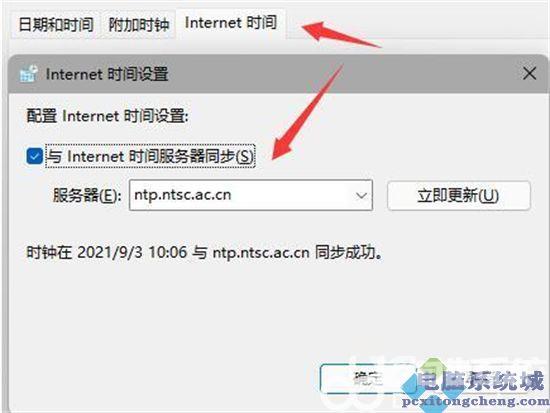550x413 pixels.
Task: Click the red arrow pointing at Internet 时间 tab
Action: click(x=341, y=34)
